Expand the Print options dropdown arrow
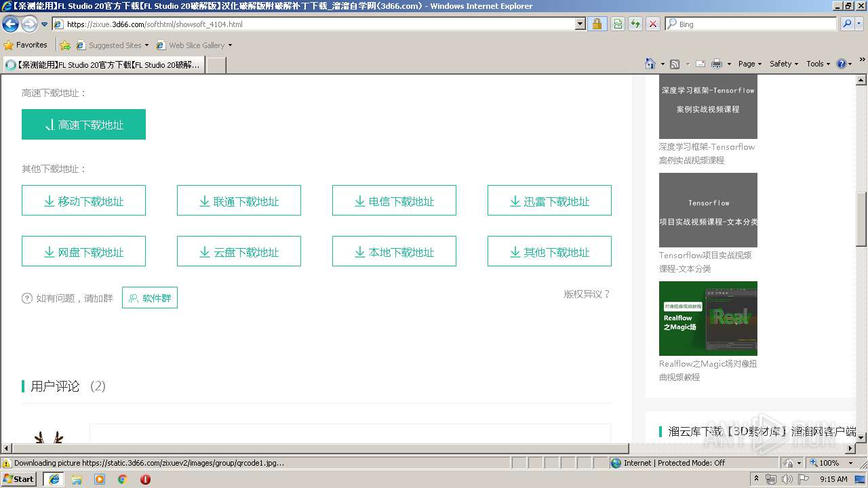The width and height of the screenshot is (868, 488). 729,64
